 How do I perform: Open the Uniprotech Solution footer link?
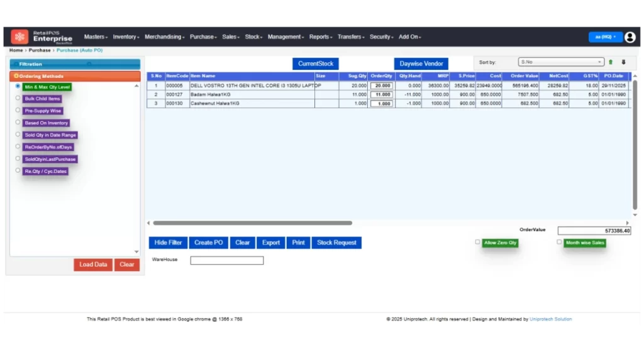(x=550, y=319)
